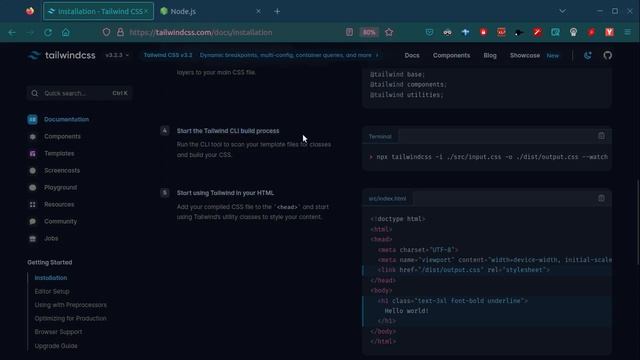
Task: Click the Templates sidebar icon
Action: (x=32, y=153)
